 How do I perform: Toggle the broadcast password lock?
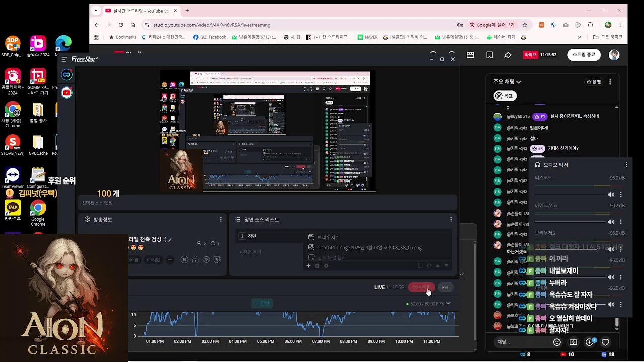195,260
